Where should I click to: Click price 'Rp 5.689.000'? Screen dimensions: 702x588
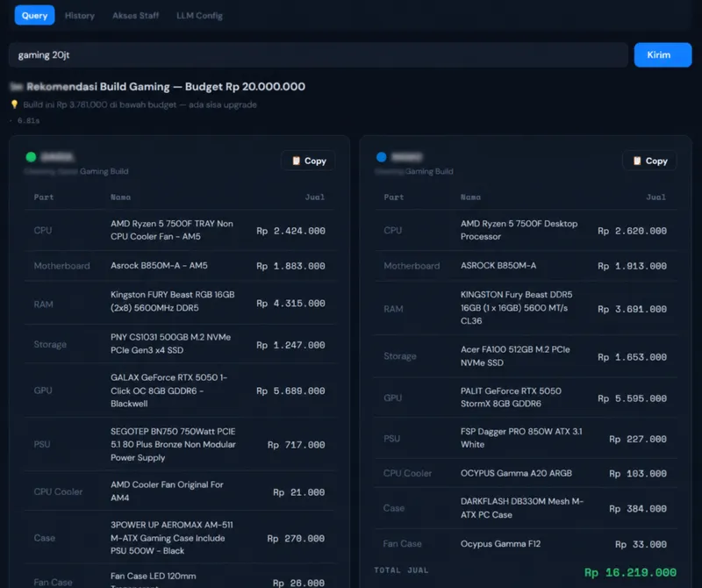tap(290, 391)
